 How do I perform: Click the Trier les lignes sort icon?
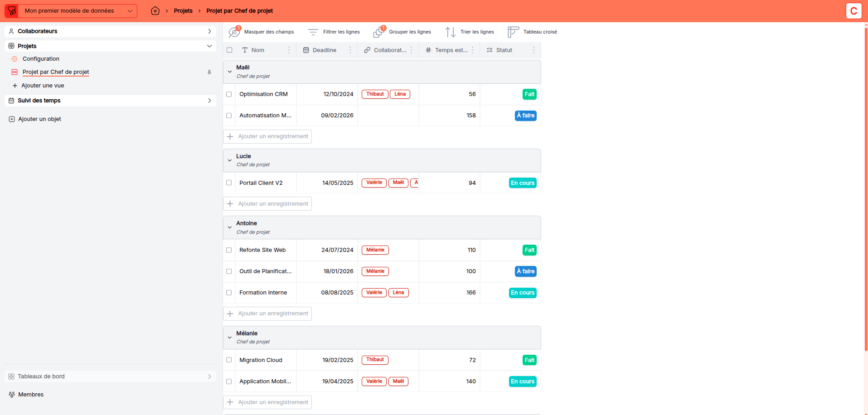pyautogui.click(x=450, y=32)
